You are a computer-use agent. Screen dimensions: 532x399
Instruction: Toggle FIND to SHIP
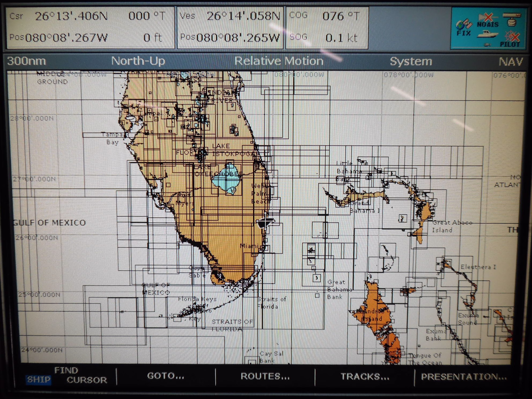(x=38, y=380)
